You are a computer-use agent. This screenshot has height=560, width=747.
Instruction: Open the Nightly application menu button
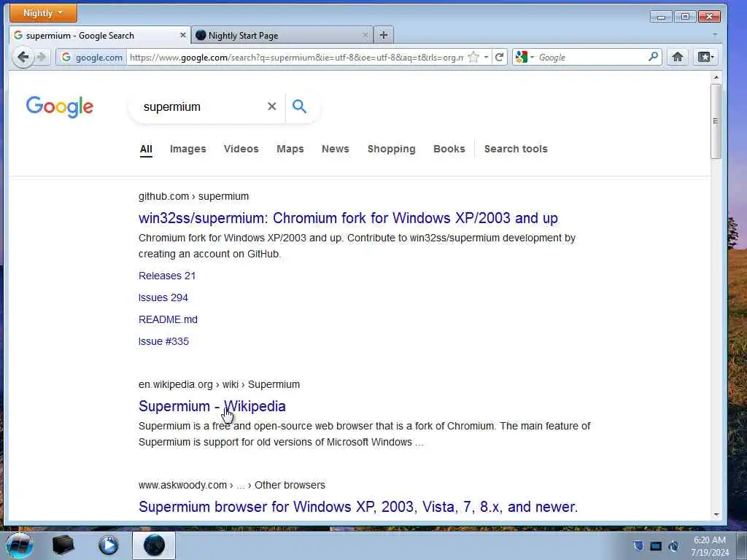43,13
